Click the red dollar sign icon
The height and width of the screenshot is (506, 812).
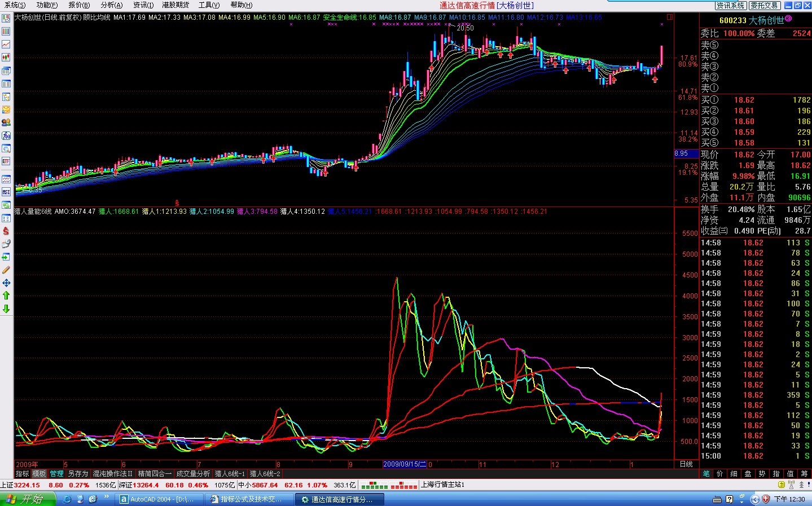tap(6, 231)
